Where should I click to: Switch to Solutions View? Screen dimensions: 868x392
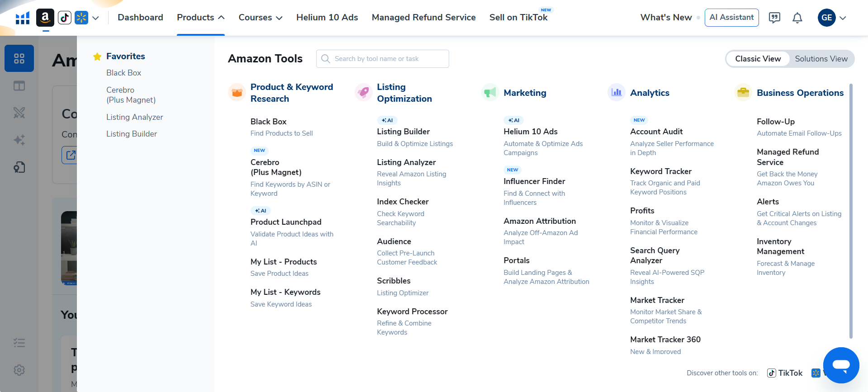(821, 59)
